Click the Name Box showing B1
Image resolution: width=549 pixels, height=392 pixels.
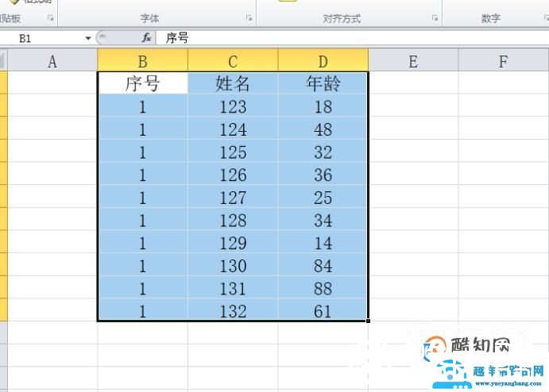point(42,38)
